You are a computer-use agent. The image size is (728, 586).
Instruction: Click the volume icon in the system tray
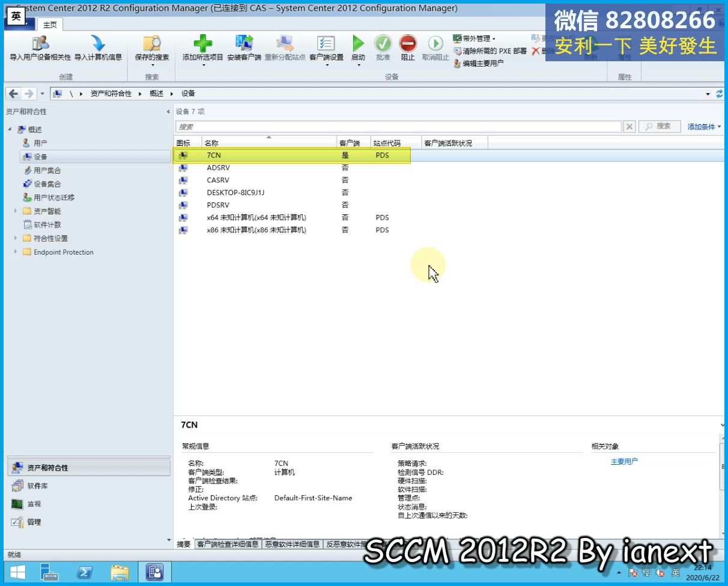coord(661,572)
